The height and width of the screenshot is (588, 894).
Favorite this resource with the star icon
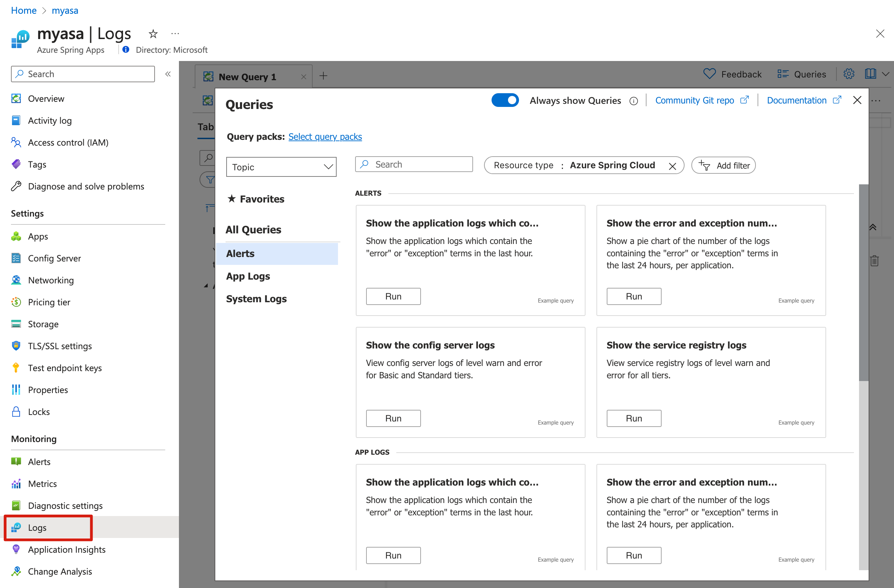(153, 34)
